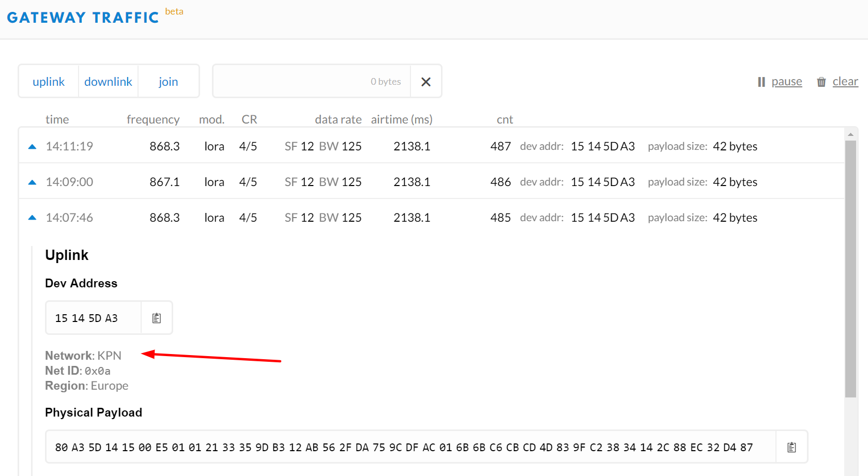Screen dimensions: 868x476
Task: Click the trash can icon
Action: click(x=821, y=82)
